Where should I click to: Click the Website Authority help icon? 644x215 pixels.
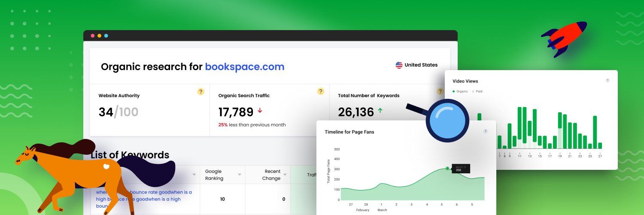pos(200,91)
